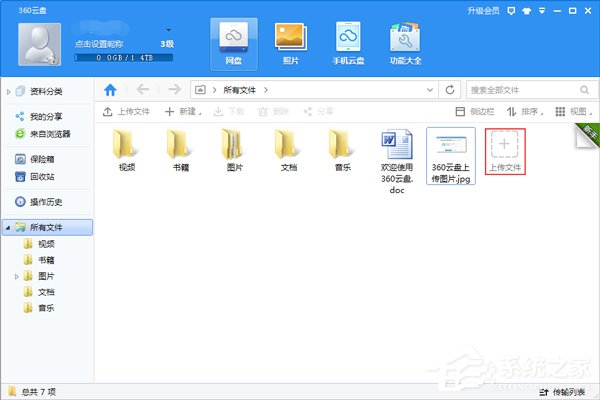Image resolution: width=600 pixels, height=400 pixels.
Task: Expand the 资料分类 category tree arrow
Action: (8, 91)
